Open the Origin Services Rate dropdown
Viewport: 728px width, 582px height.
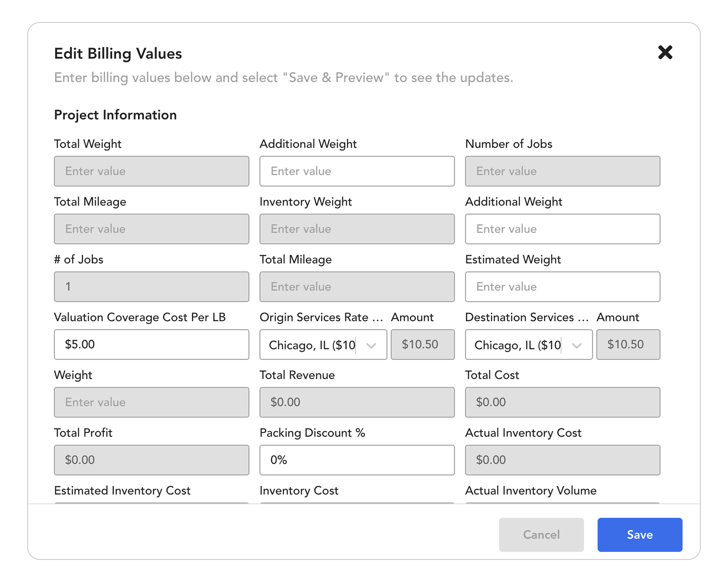pos(312,345)
